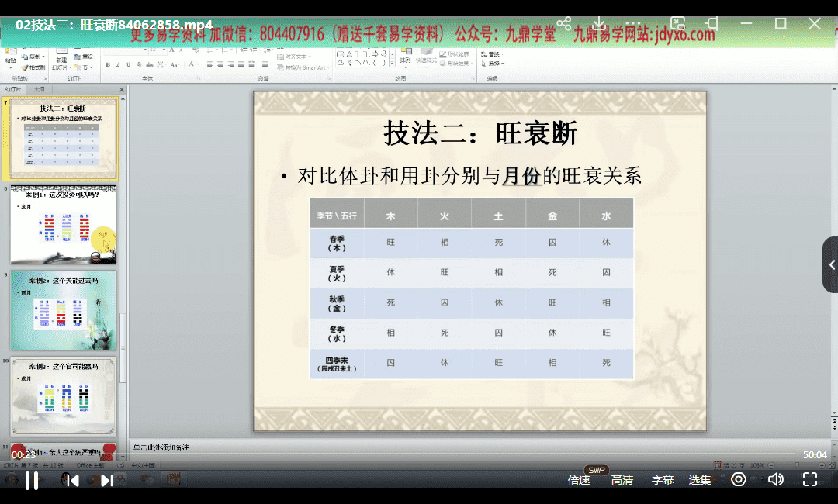Viewport: 838px width, 504px height.
Task: Close the slide thumbnail pane
Action: 121,90
